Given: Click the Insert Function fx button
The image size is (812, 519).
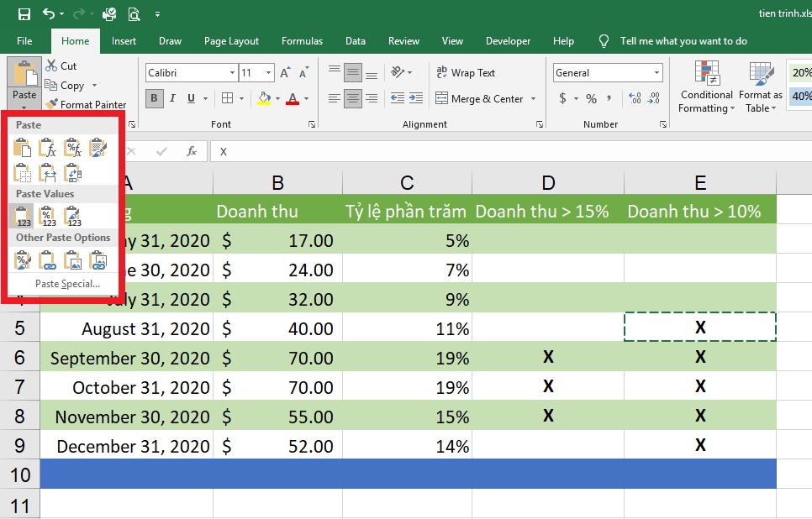Looking at the screenshot, I should [192, 151].
